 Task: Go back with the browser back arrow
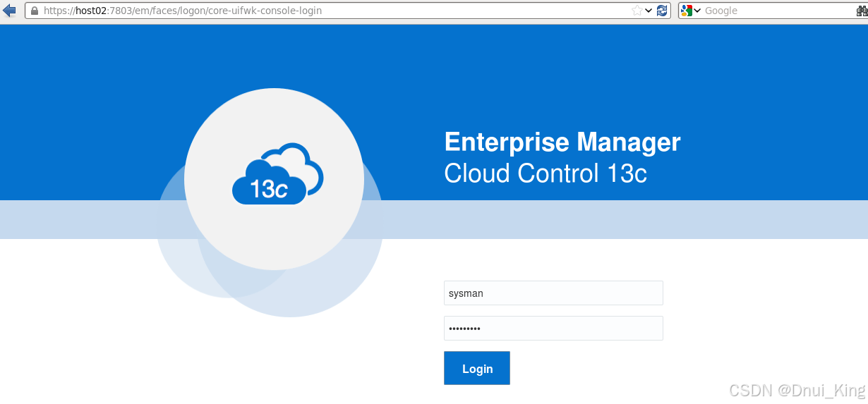point(9,10)
